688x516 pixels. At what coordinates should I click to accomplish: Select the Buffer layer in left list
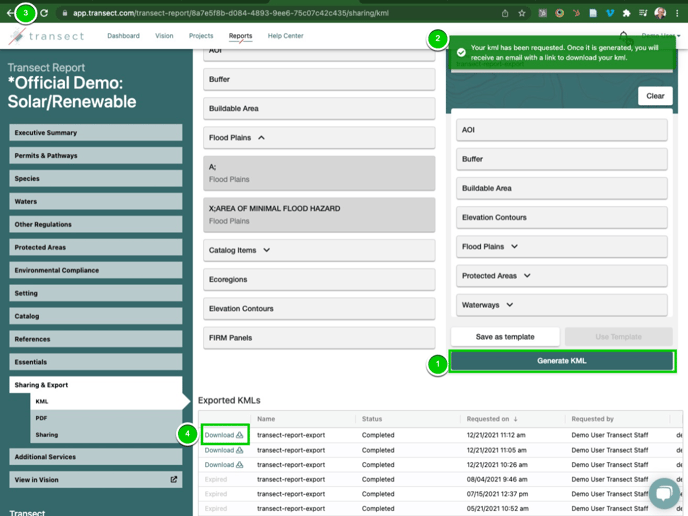coord(319,79)
